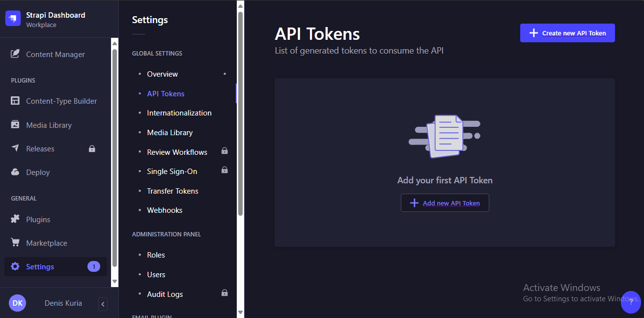Click 'Add your first API Token' text
This screenshot has height=318, width=644.
pos(445,180)
